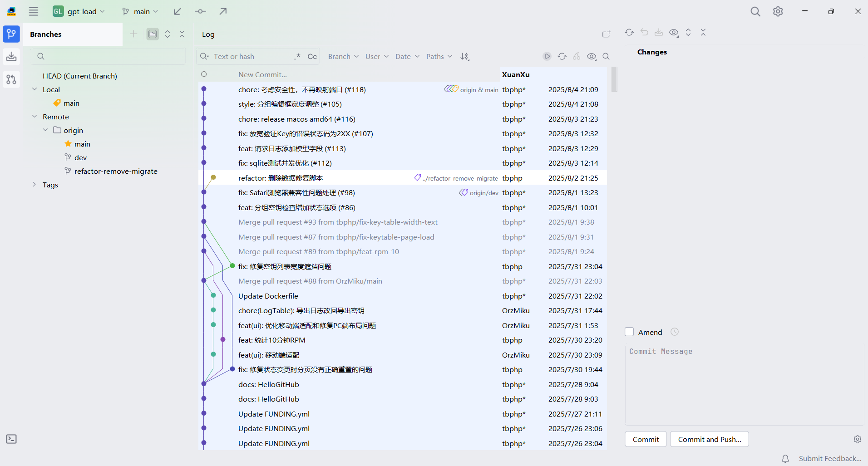This screenshot has width=868, height=466.
Task: Open the Commit tool window icon
Action: click(x=11, y=57)
